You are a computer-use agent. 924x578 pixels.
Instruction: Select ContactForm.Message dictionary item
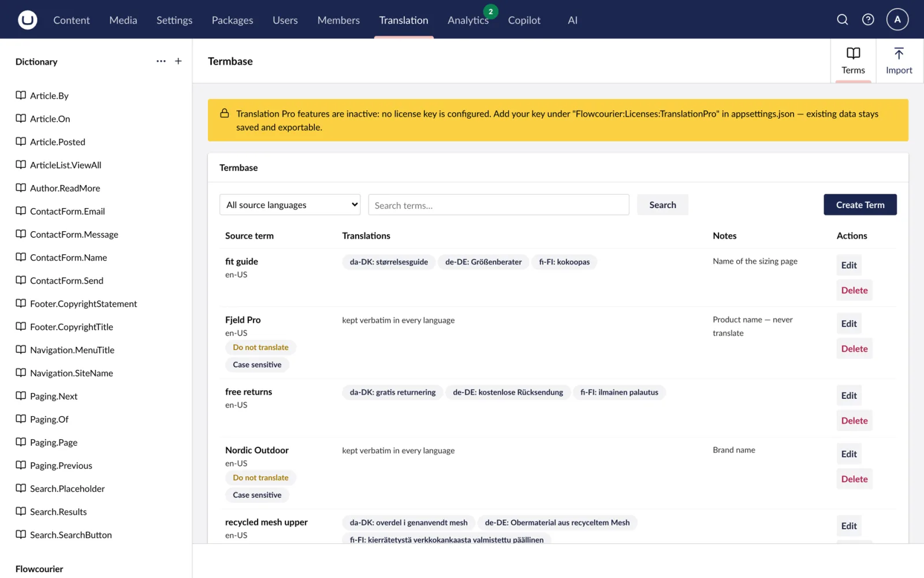[x=74, y=234]
